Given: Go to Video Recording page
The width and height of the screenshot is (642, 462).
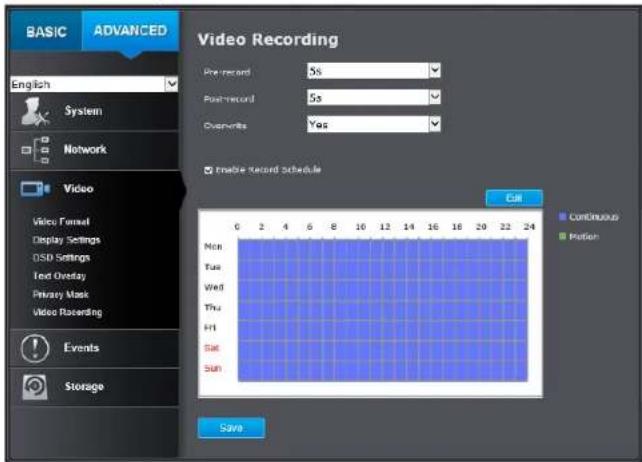Looking at the screenshot, I should pyautogui.click(x=68, y=313).
